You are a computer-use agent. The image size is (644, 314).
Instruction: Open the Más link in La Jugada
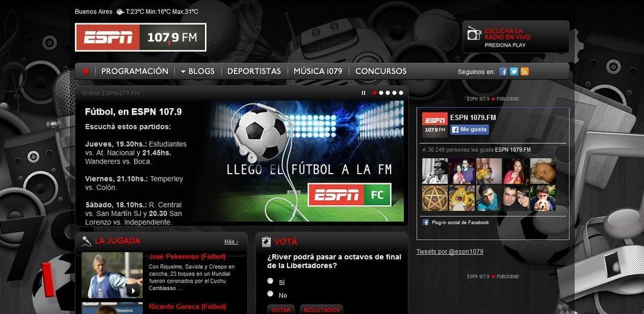(x=231, y=242)
